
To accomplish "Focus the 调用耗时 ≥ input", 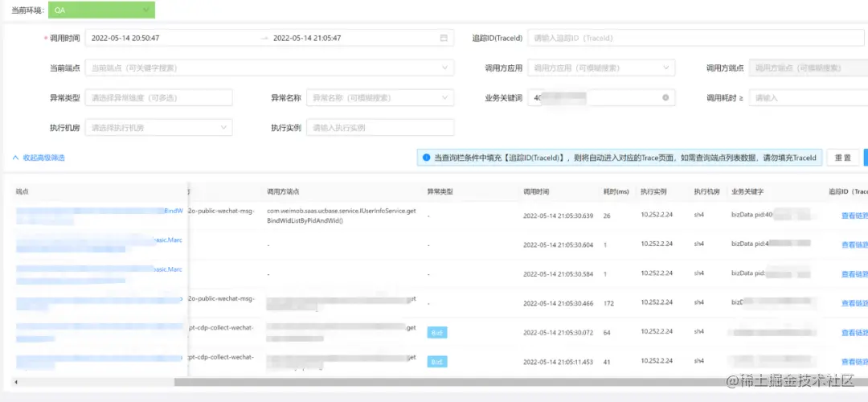I will [x=809, y=97].
